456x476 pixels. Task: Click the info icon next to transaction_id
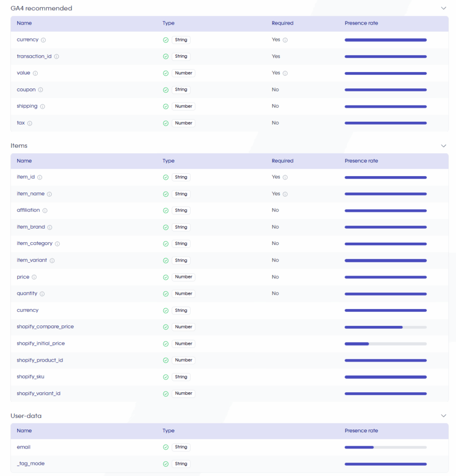click(56, 56)
